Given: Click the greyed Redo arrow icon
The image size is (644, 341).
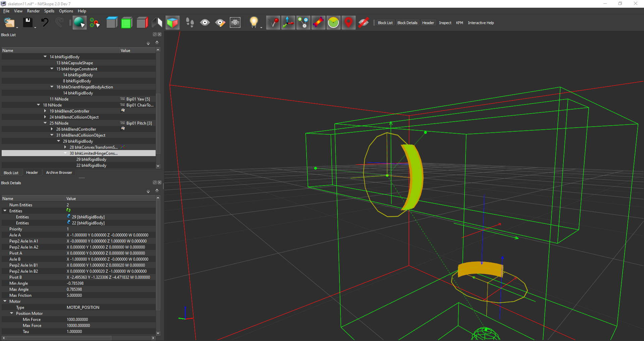Looking at the screenshot, I should [59, 23].
